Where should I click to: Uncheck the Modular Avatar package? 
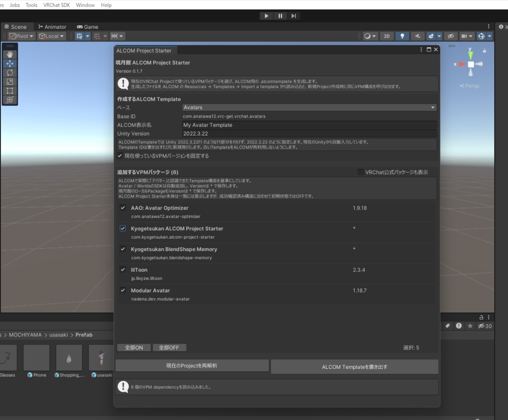point(123,290)
